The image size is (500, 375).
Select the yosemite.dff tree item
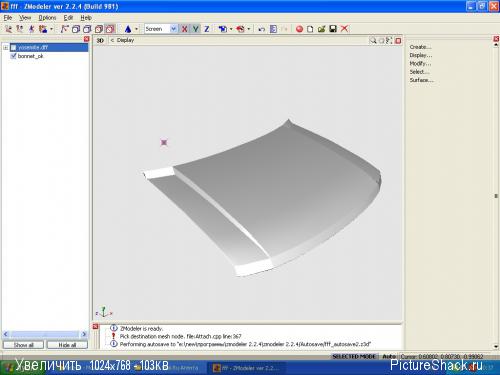click(x=33, y=47)
